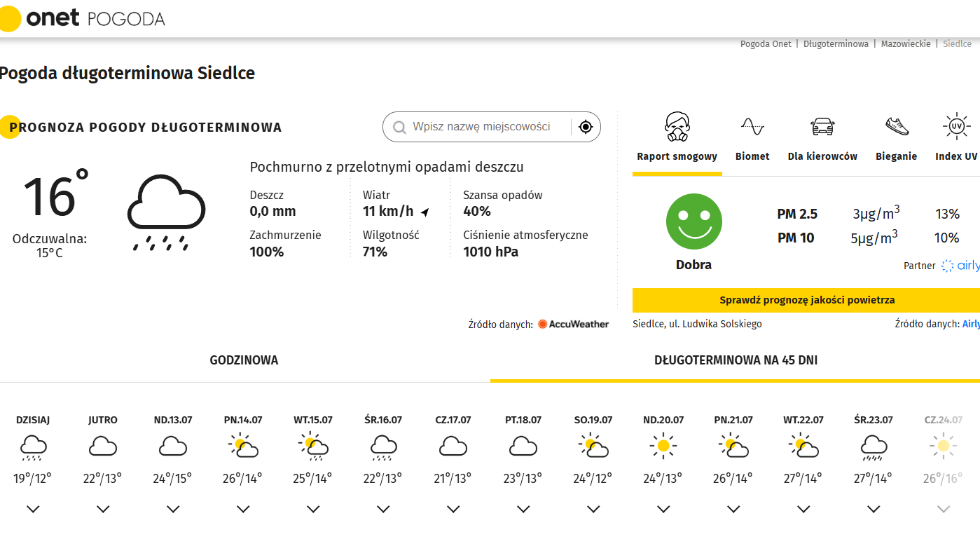Choose the running shoe icon
The image size is (980, 546).
click(897, 127)
